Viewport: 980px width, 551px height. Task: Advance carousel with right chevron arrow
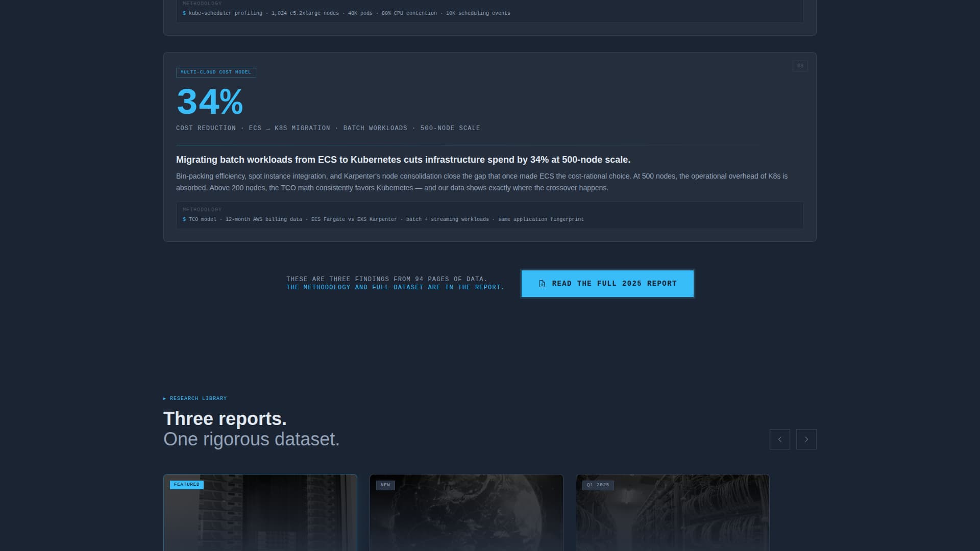tap(806, 439)
